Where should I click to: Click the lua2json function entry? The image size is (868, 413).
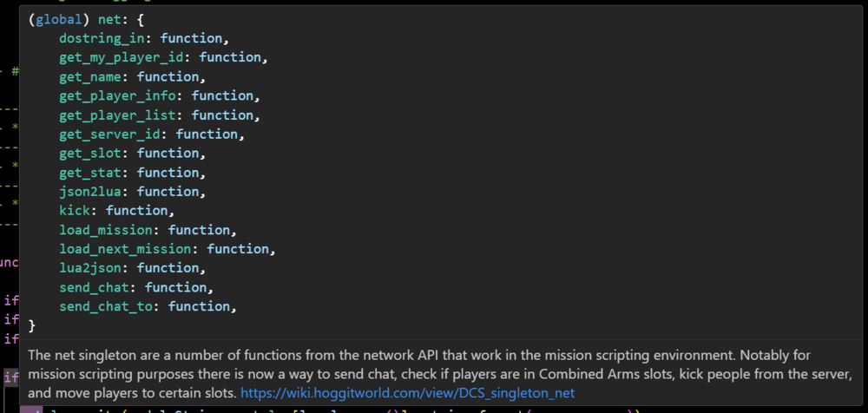94,268
